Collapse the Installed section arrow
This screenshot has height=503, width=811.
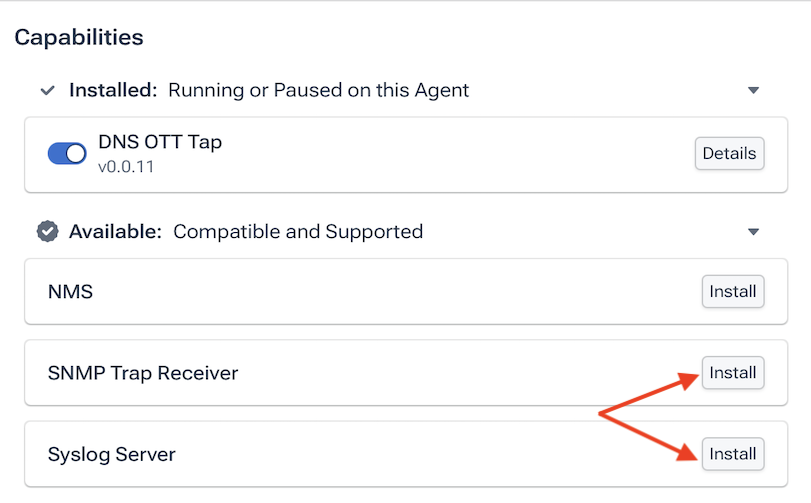click(754, 90)
